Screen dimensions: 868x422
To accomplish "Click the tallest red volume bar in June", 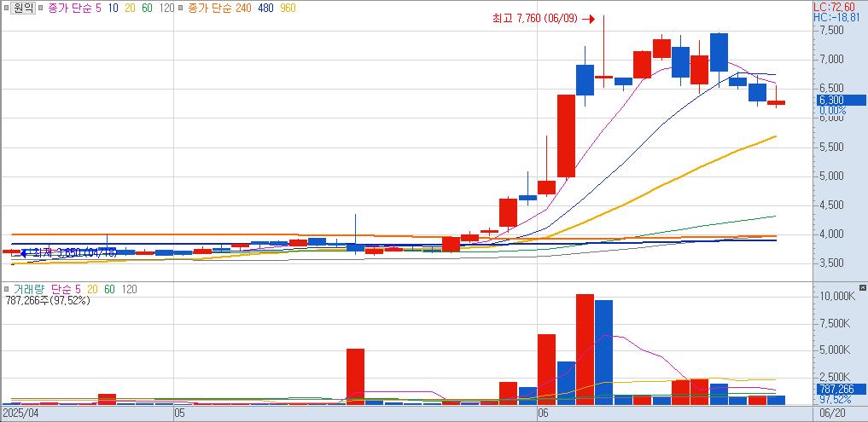I will click(585, 349).
